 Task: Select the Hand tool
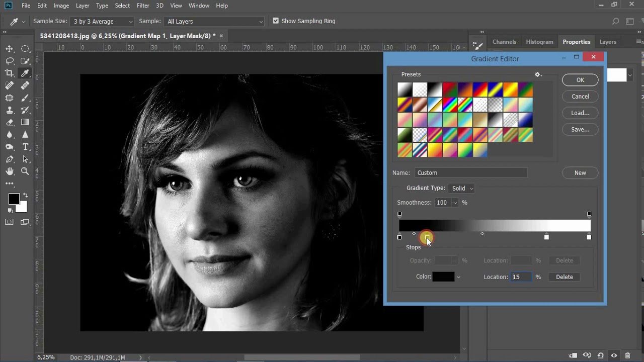pos(10,171)
